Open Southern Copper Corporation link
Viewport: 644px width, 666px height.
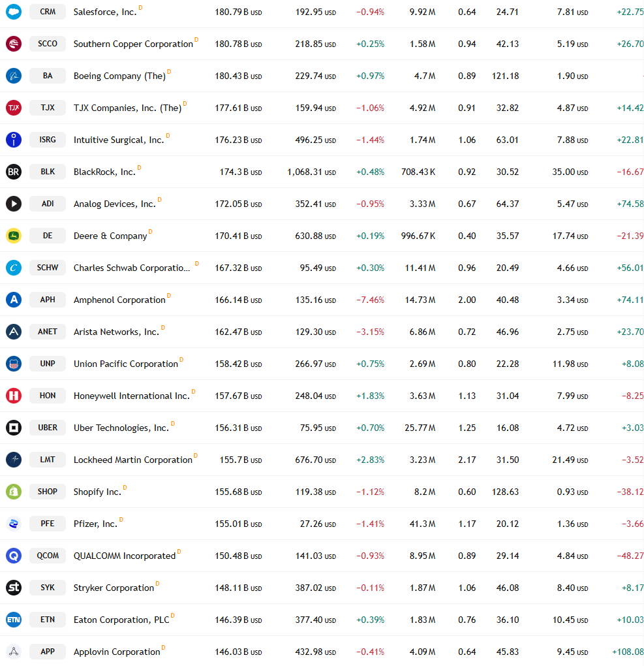click(x=133, y=44)
